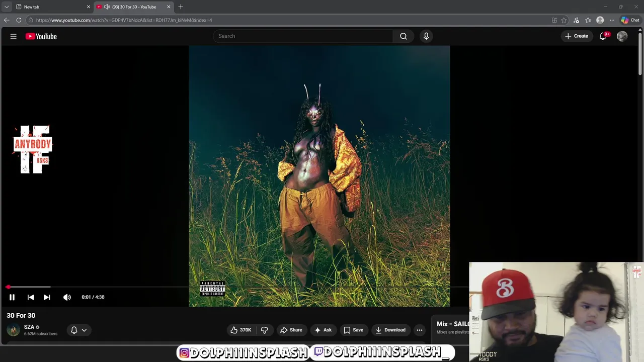Open the media control music note icon
The width and height of the screenshot is (644, 362).
576,20
